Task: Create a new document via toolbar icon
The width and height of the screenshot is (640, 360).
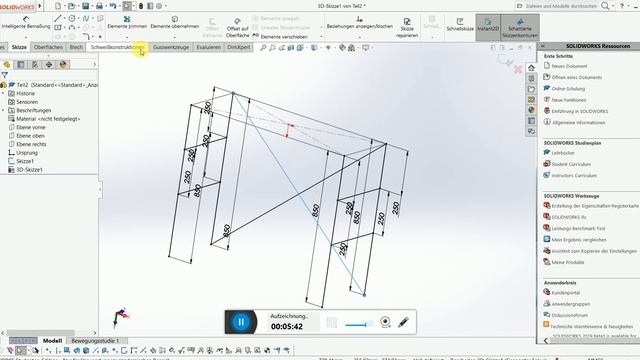Action: (58, 6)
